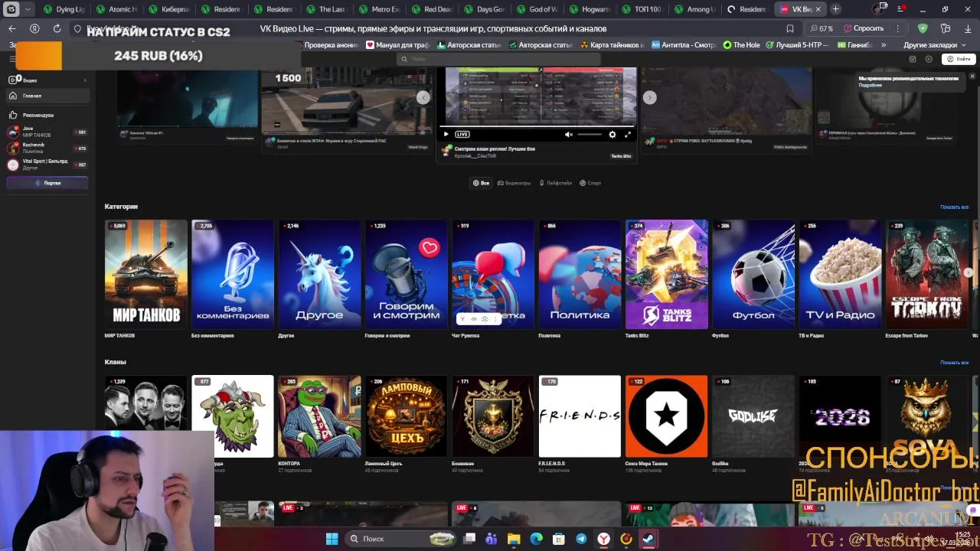Open Vital Sport | Бильярд channel

[47, 165]
